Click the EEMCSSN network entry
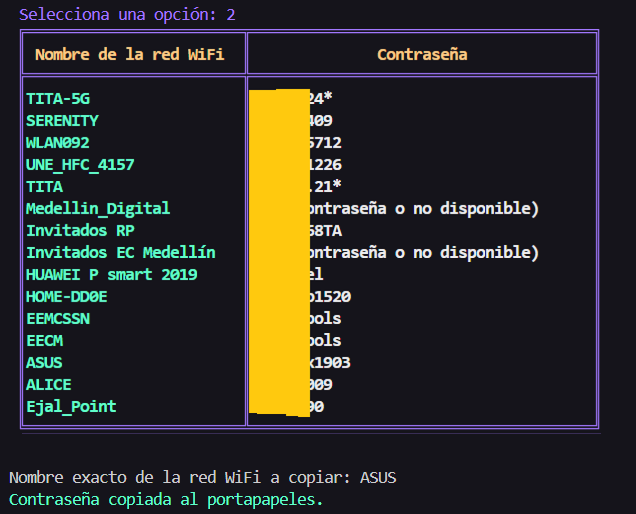This screenshot has height=514, width=636. [x=57, y=319]
